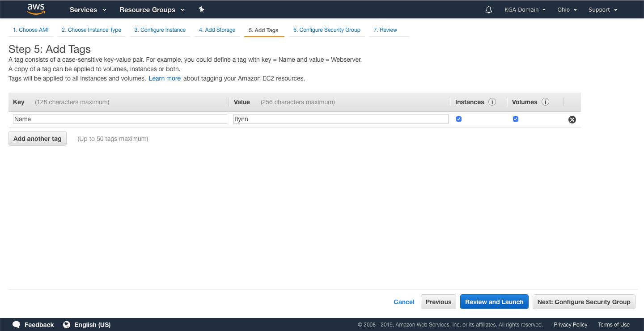Open the Ohio region selector
The image size is (644, 331).
567,9
